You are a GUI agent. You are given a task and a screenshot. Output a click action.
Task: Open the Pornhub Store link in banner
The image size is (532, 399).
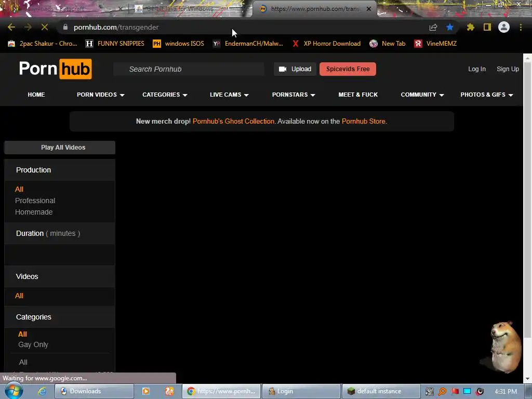(363, 121)
